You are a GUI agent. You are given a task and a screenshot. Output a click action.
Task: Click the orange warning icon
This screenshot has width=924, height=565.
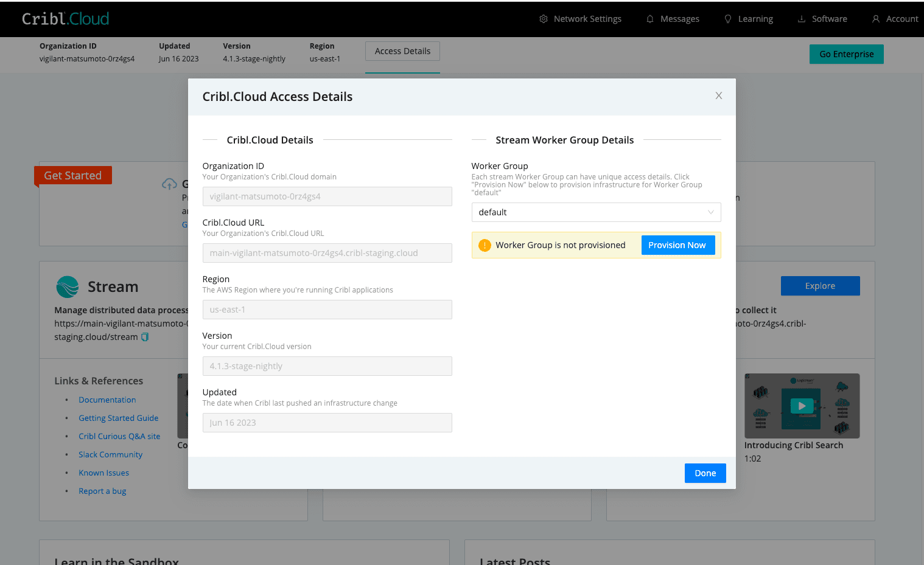click(485, 245)
